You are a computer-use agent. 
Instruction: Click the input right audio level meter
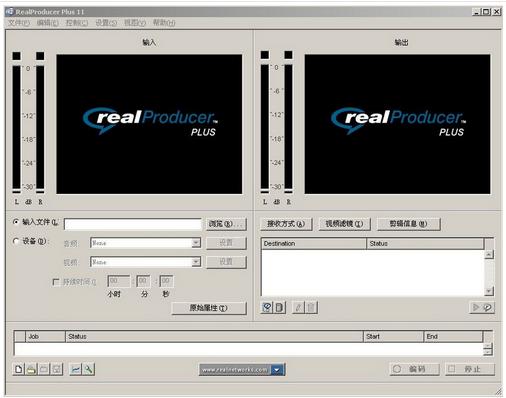(40, 128)
